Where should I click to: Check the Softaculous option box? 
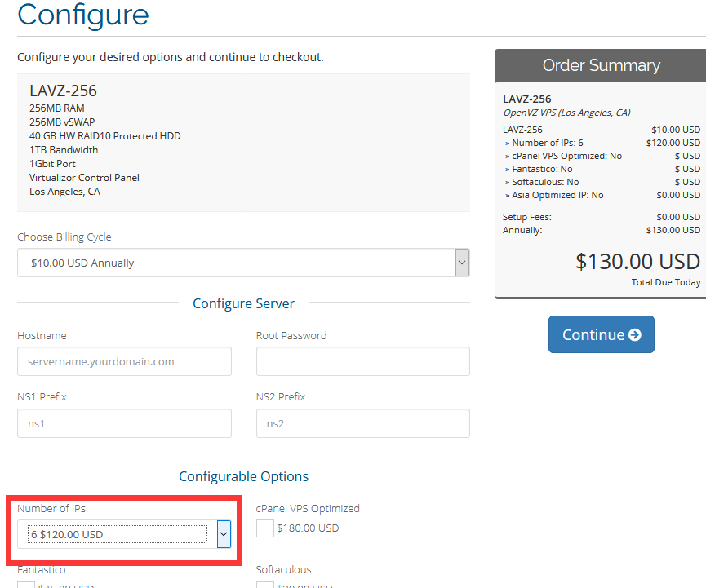pos(265,584)
